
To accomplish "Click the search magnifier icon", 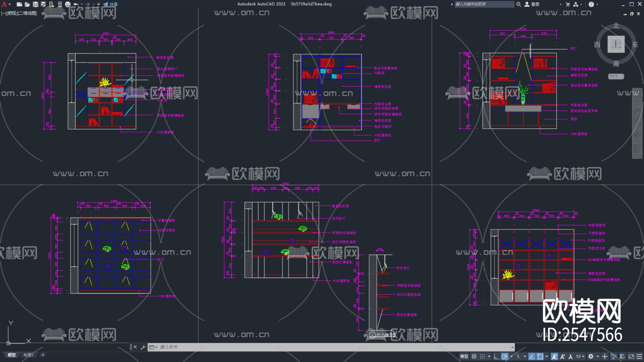I will click(519, 4).
